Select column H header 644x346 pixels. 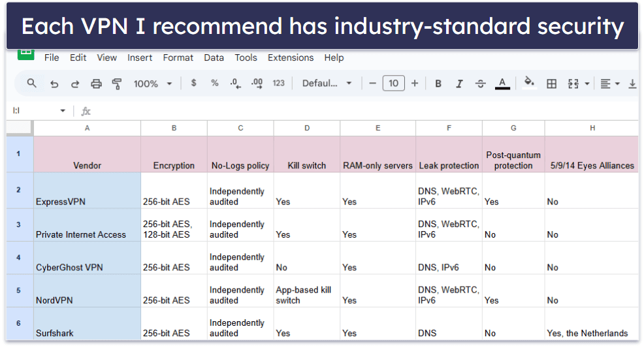(592, 128)
